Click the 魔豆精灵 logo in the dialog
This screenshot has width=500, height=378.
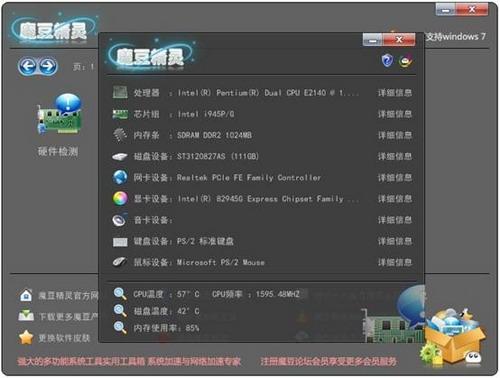point(151,54)
